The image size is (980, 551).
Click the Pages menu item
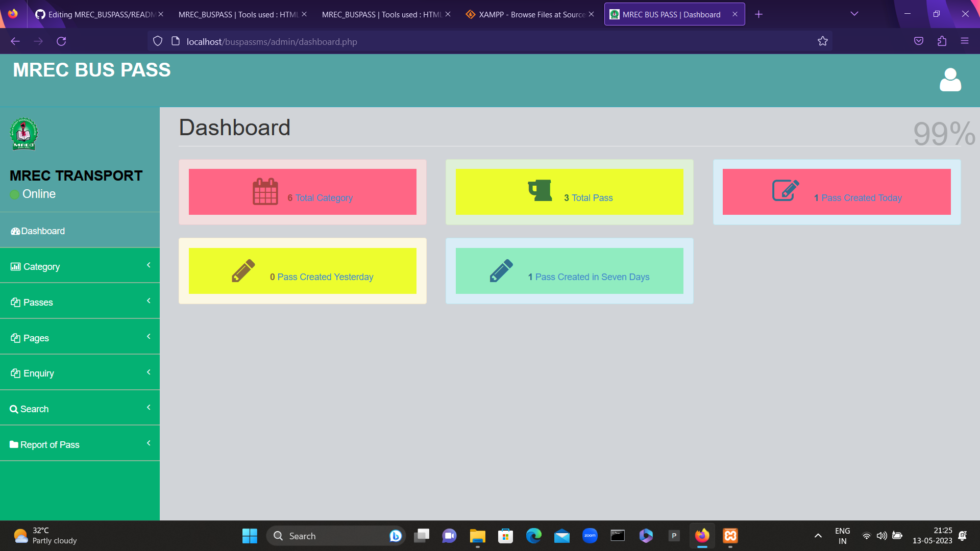(36, 337)
